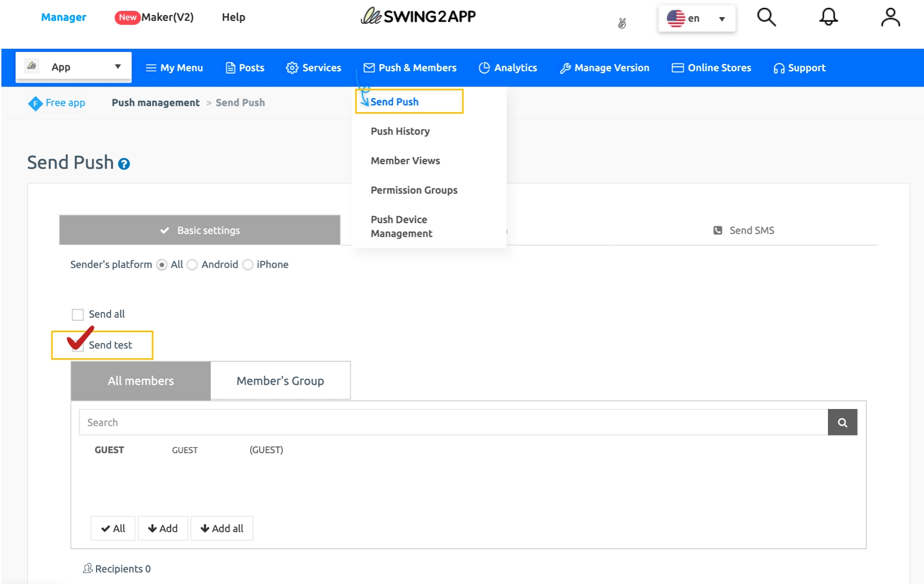The width and height of the screenshot is (924, 584).
Task: Select Permission Groups in the menu
Action: tap(413, 190)
